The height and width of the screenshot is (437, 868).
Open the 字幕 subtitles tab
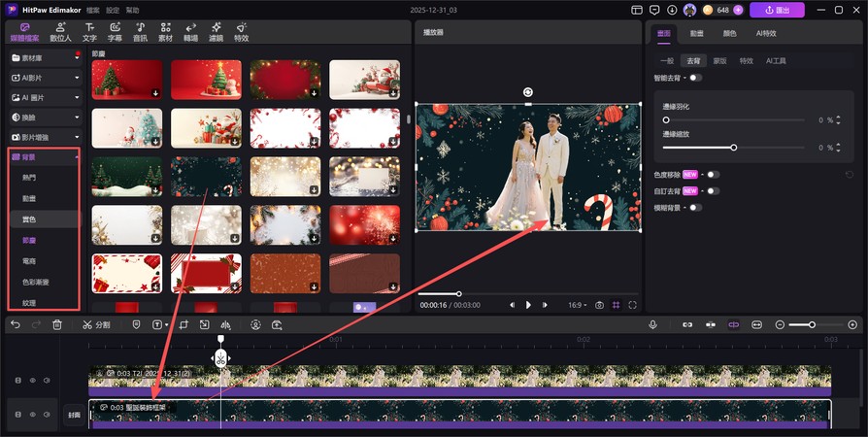[115, 32]
